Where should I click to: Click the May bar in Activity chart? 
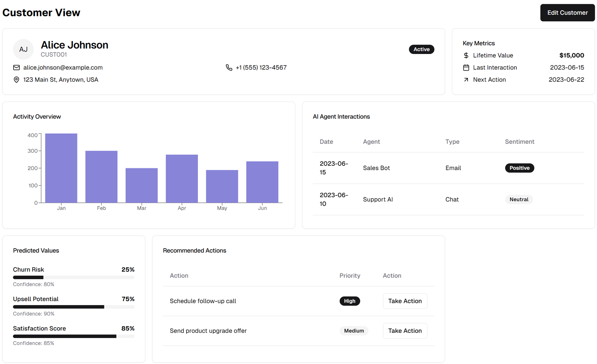click(x=222, y=186)
